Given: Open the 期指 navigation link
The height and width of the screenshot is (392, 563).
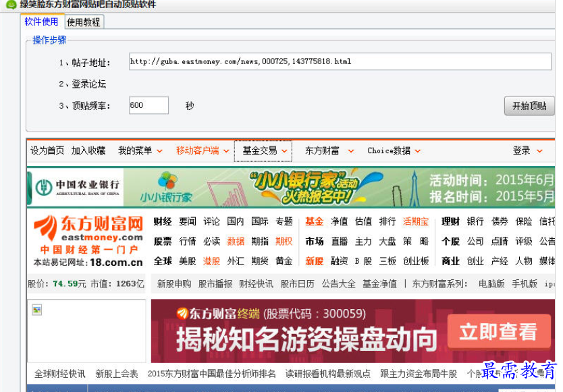Looking at the screenshot, I should coord(260,242).
